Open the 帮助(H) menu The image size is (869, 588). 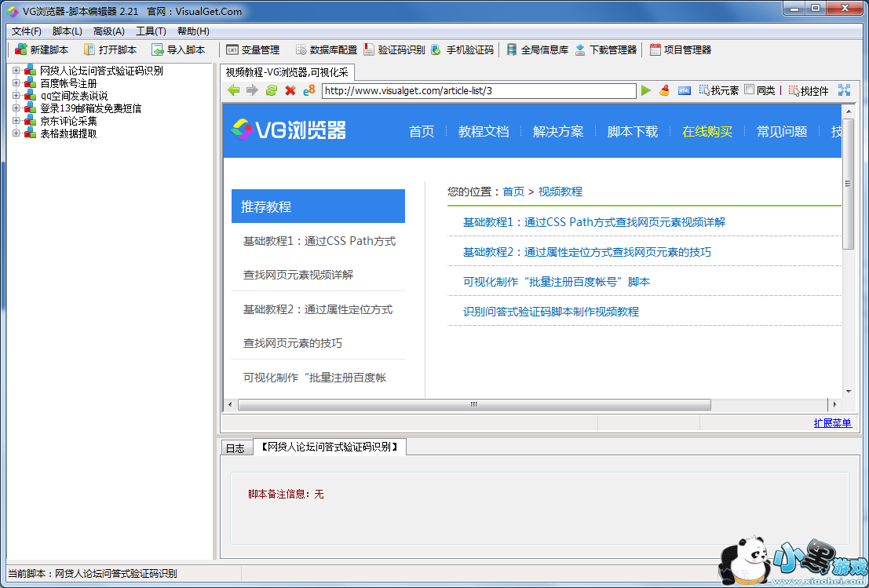[193, 31]
